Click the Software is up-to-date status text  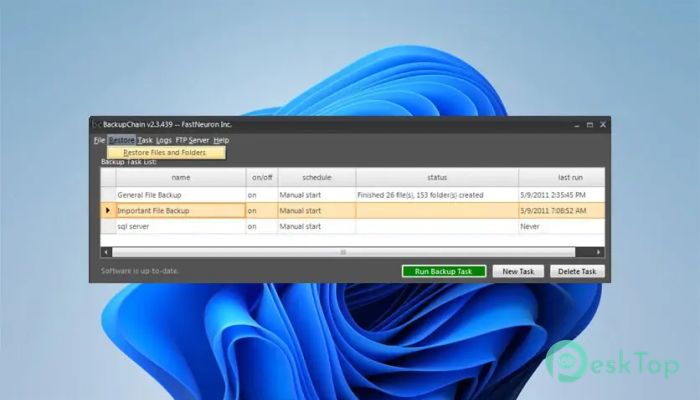click(x=140, y=271)
